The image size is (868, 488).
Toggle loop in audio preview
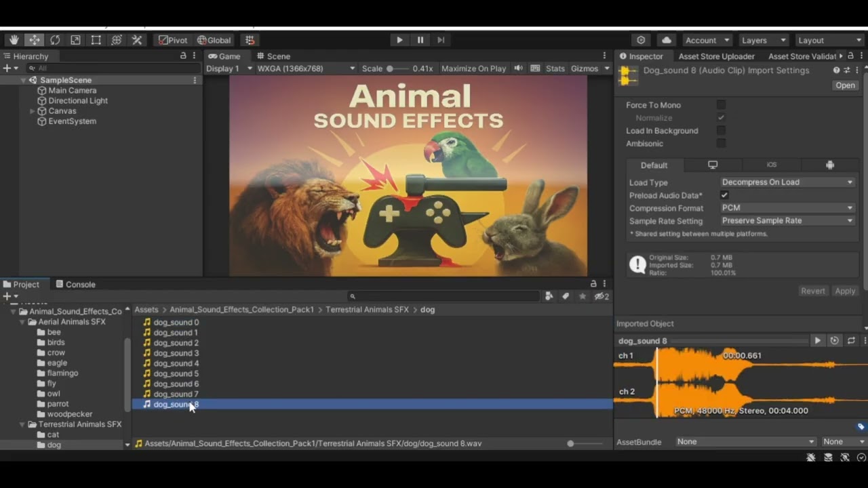point(852,340)
